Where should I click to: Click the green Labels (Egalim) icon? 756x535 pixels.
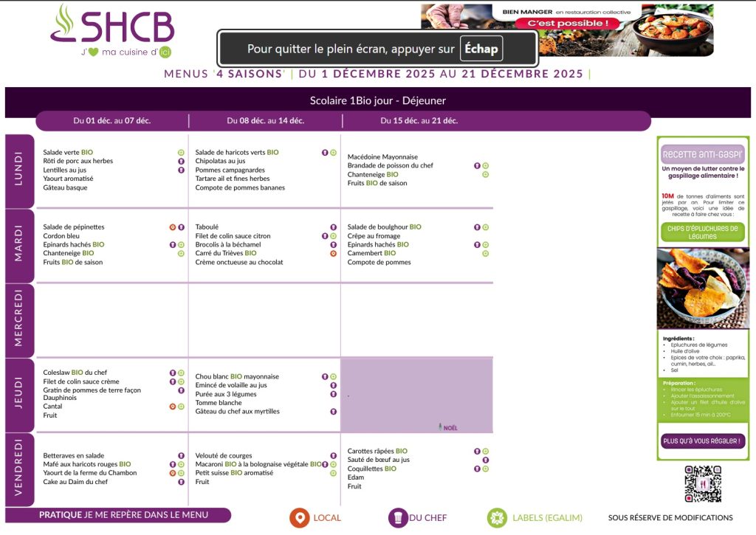pyautogui.click(x=497, y=518)
